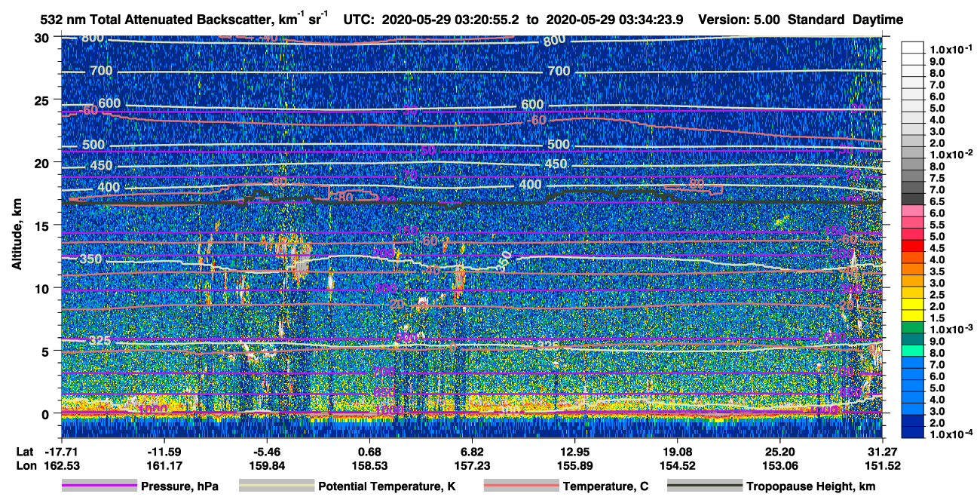The width and height of the screenshot is (980, 503).
Task: Click longitude value 158.53
Action: click(x=369, y=466)
